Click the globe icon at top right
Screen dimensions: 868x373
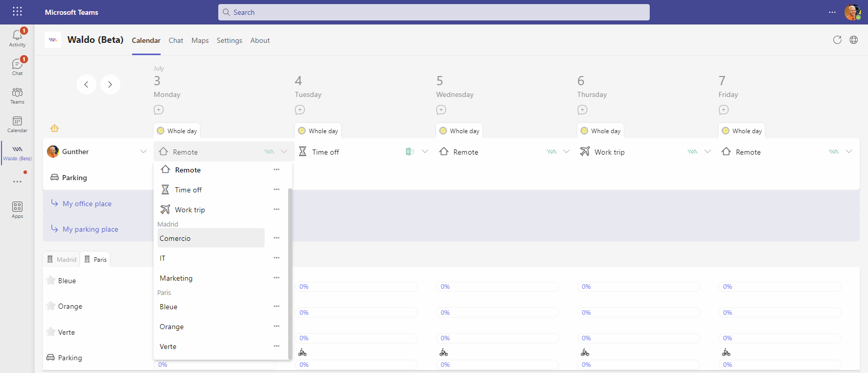pos(854,40)
